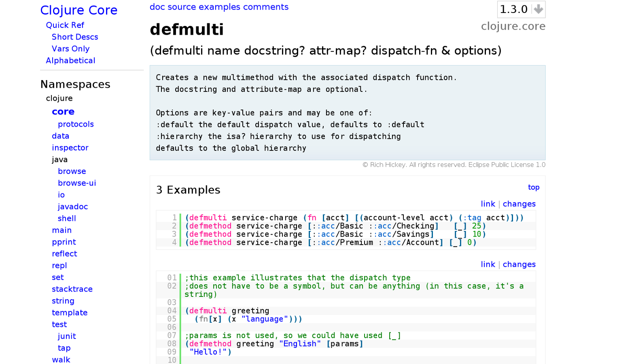This screenshot has height=364, width=634.
Task: Jump to the comments section
Action: (x=266, y=7)
